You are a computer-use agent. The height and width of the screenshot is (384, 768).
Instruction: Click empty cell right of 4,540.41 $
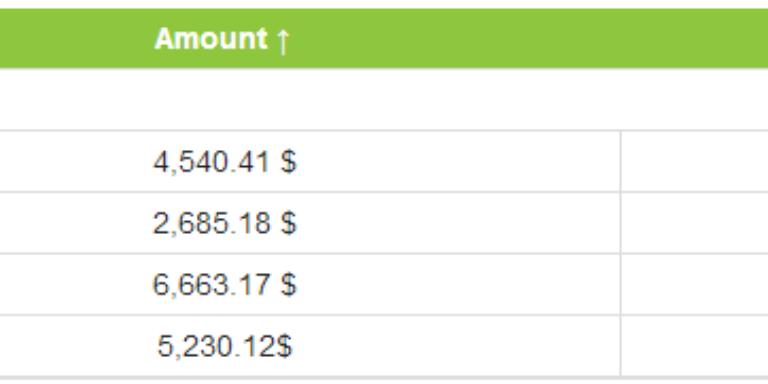(695, 162)
